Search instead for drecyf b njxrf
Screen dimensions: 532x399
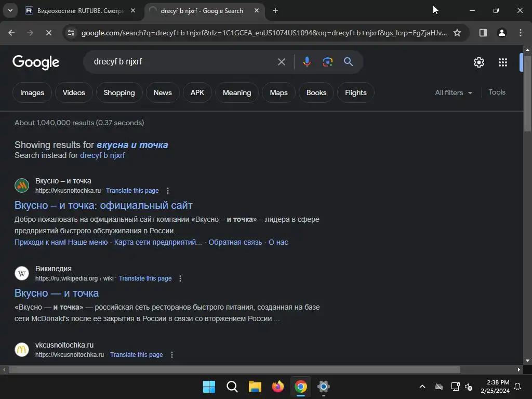point(102,155)
